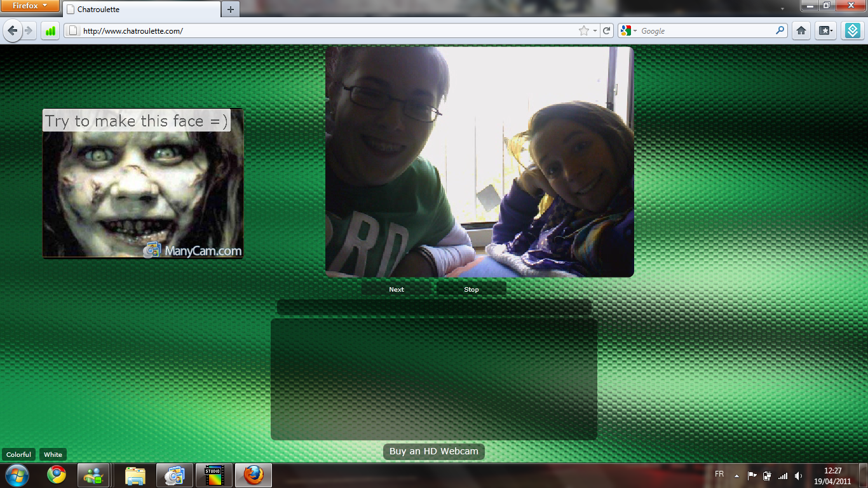Bookmark the page with the star icon
Viewport: 868px width, 488px height.
583,30
